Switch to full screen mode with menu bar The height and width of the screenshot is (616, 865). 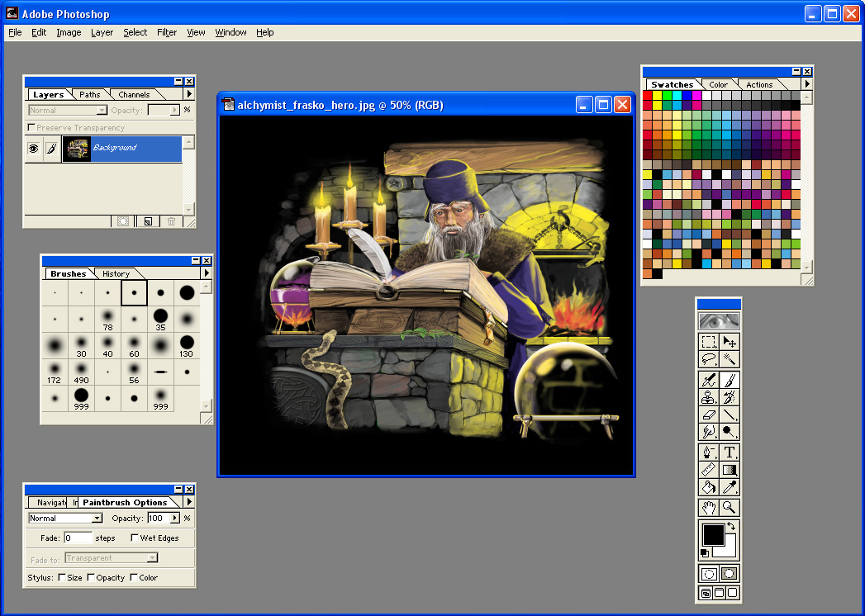coord(719,594)
